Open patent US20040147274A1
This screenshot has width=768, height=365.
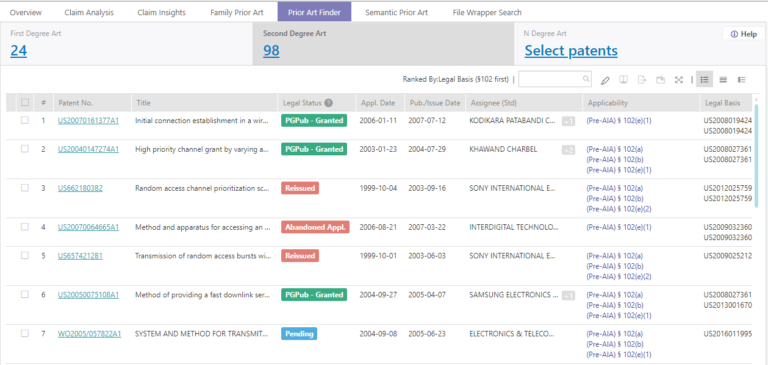[x=88, y=149]
